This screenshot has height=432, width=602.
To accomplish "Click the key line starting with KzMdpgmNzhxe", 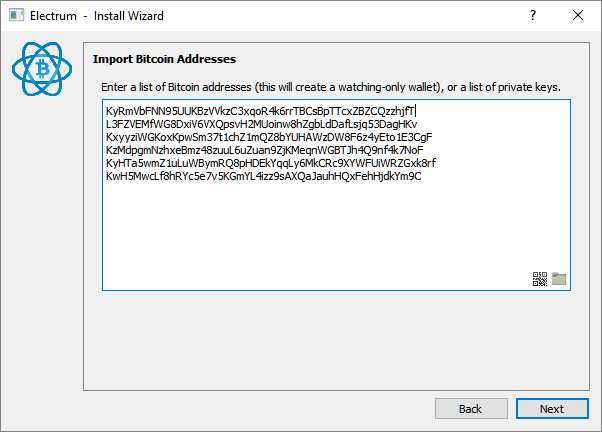I will 265,150.
